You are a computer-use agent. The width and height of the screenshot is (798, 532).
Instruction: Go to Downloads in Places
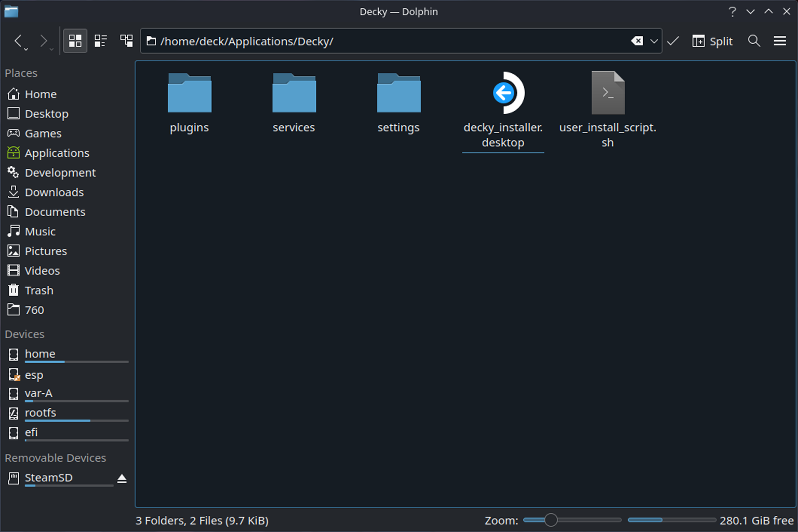[x=54, y=192]
